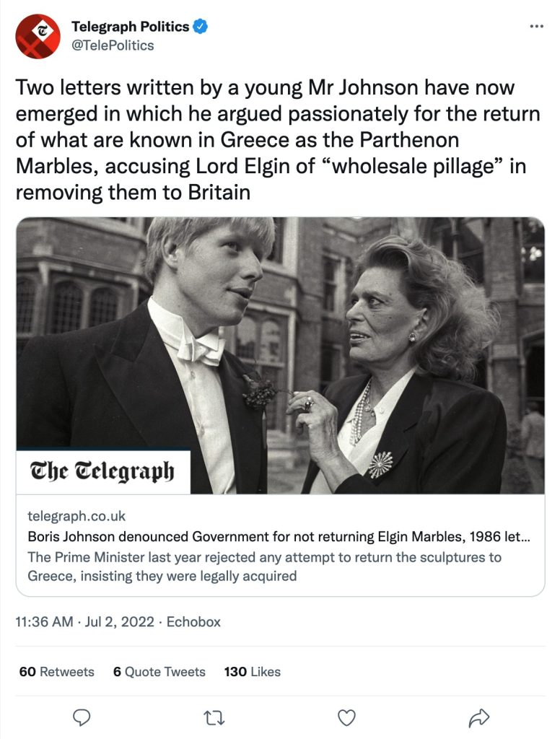Retweet using the retweet arrows icon
The width and height of the screenshot is (560, 739).
click(214, 717)
